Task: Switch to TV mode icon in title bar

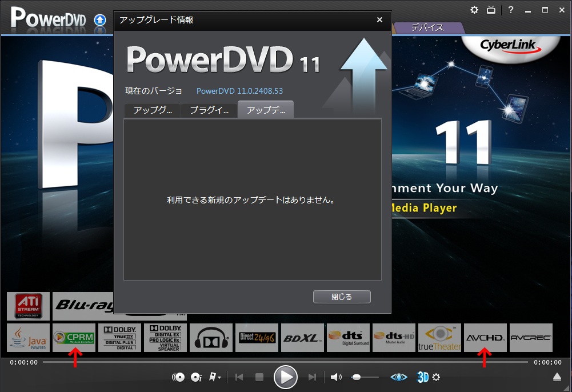Action: point(491,10)
